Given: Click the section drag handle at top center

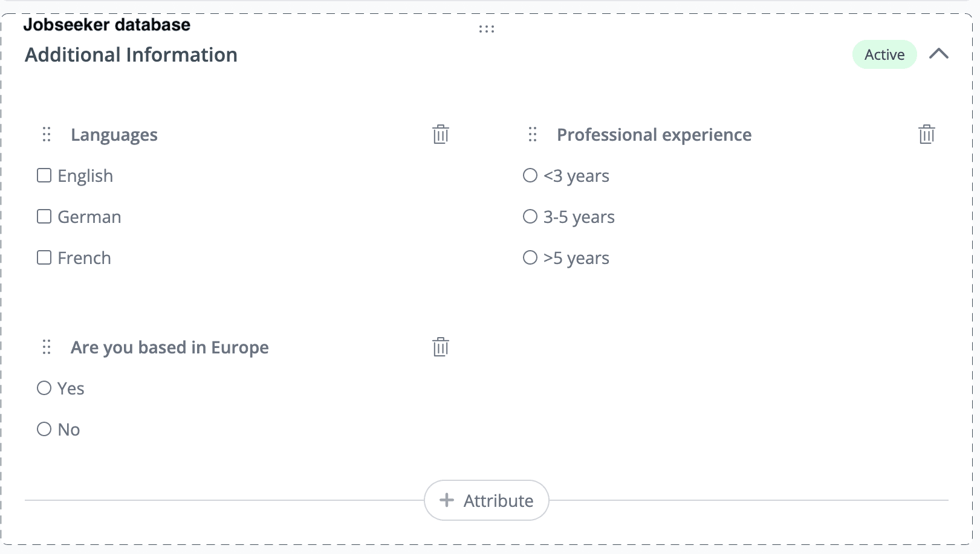Looking at the screenshot, I should point(486,29).
